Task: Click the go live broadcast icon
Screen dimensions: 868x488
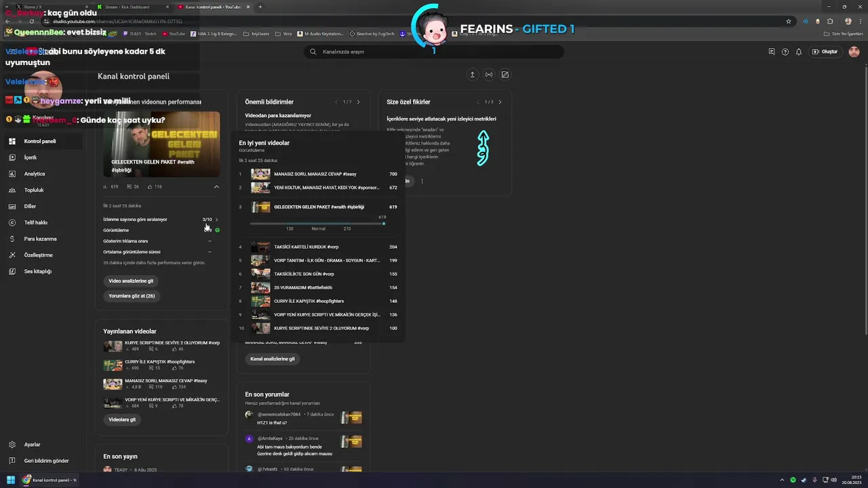Action: coord(489,75)
